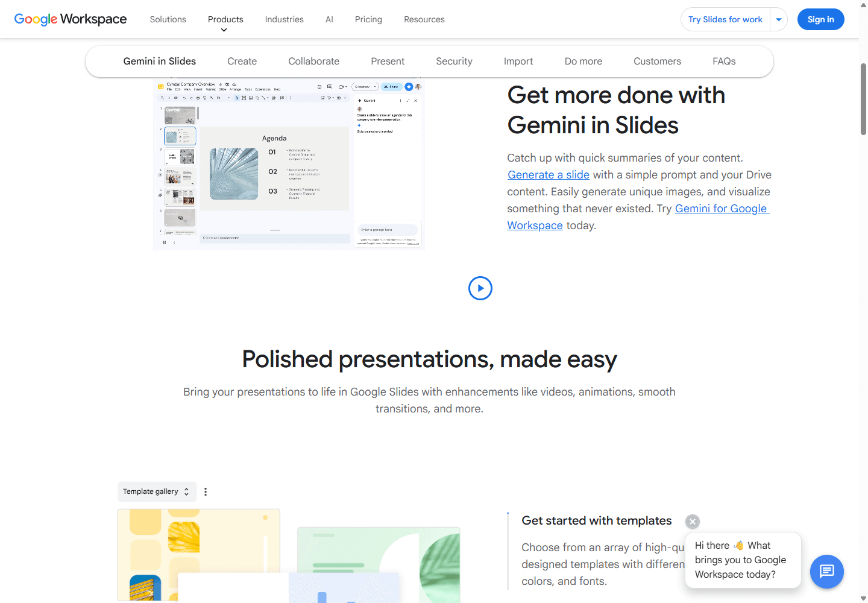Open the Resources menu
Image resolution: width=868 pixels, height=603 pixels.
pyautogui.click(x=424, y=19)
